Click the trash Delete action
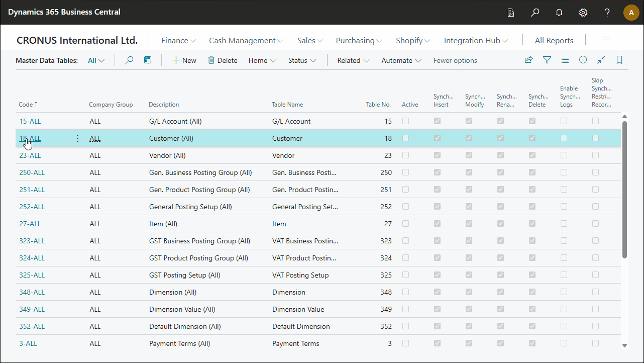 point(223,60)
